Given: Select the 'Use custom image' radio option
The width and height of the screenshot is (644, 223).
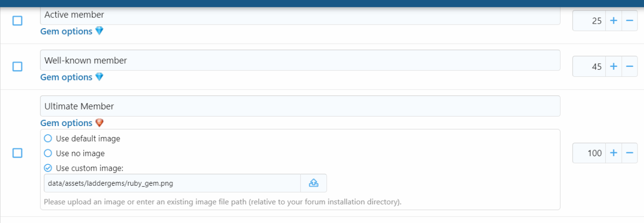Looking at the screenshot, I should (x=48, y=168).
